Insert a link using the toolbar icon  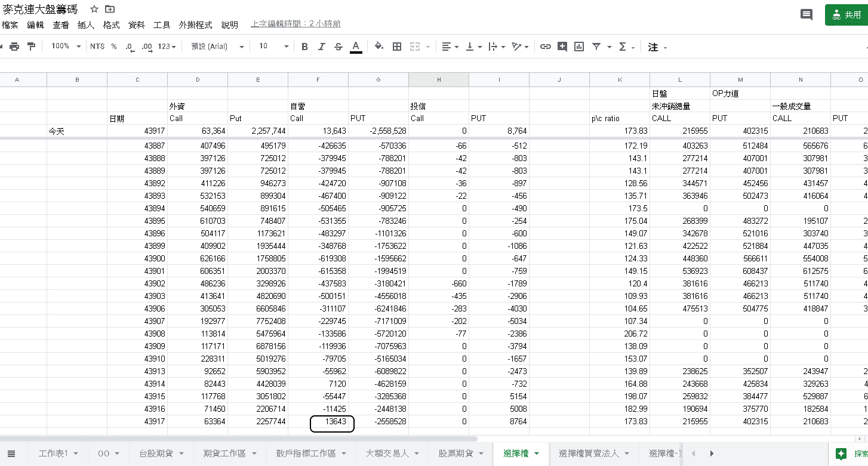(545, 47)
